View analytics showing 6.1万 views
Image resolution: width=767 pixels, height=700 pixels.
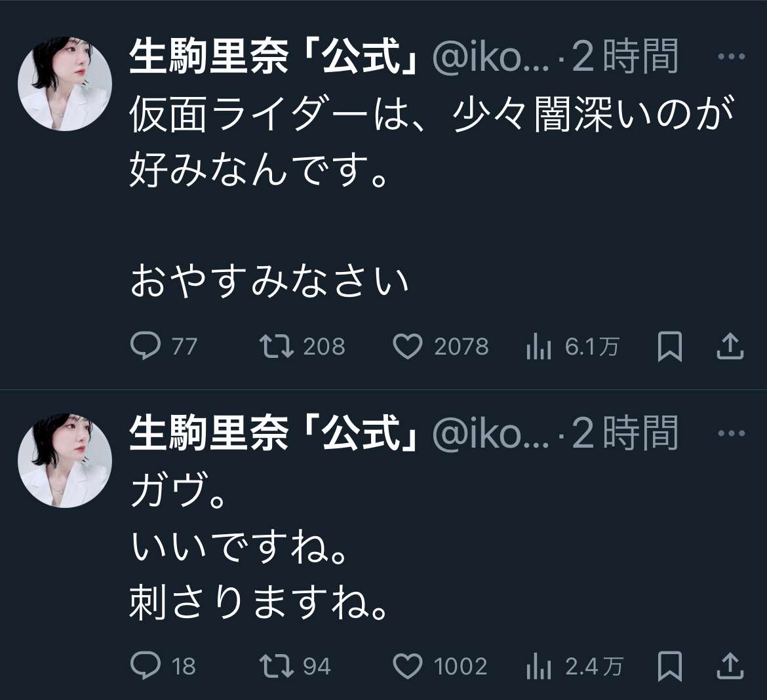[x=538, y=346]
